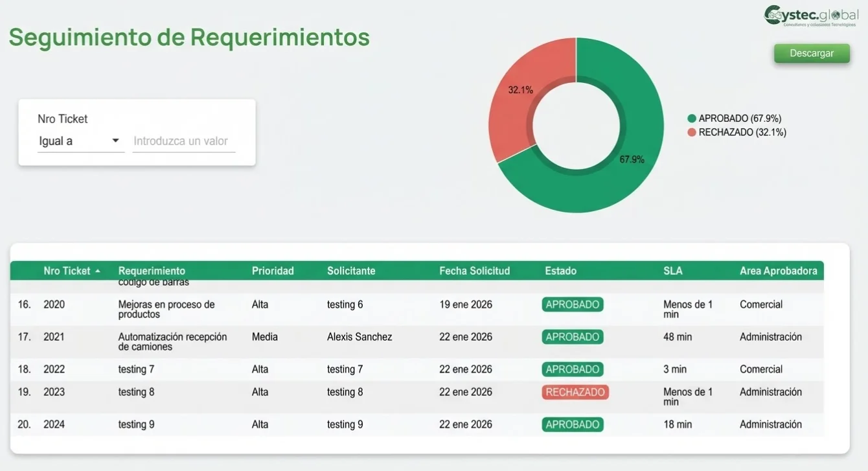The width and height of the screenshot is (868, 471).
Task: Click the Estado column header
Action: (x=560, y=270)
